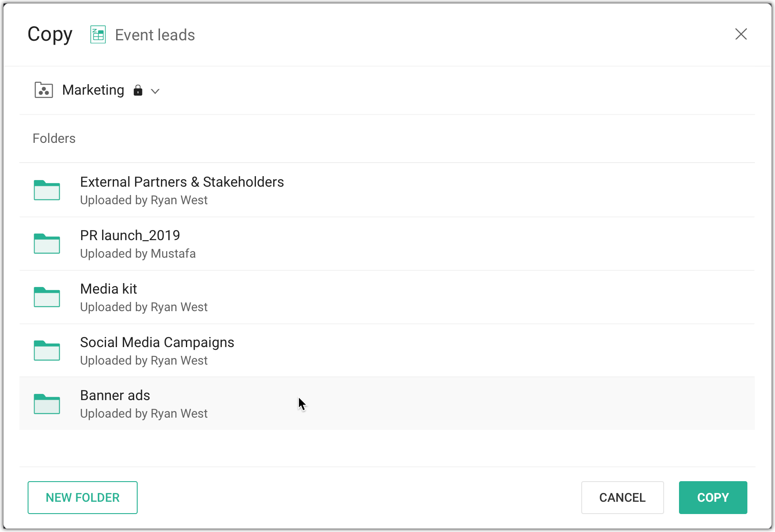Confirm with the green COPY button
The image size is (775, 532).
point(713,497)
